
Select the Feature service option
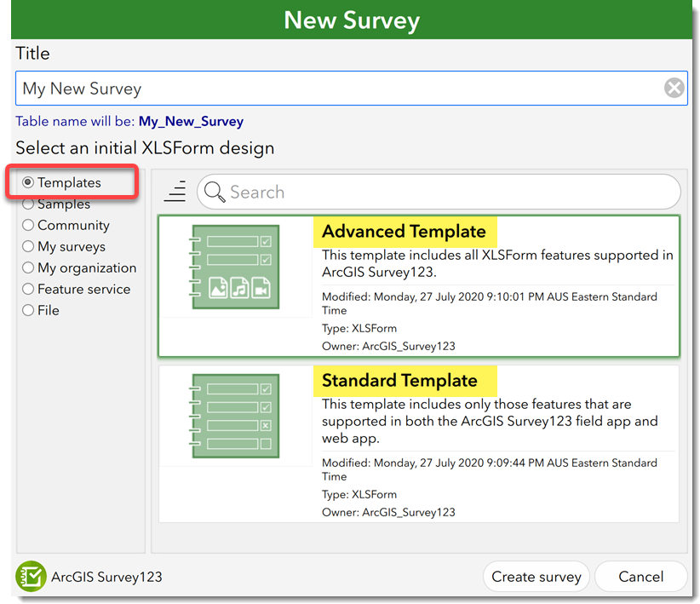26,289
